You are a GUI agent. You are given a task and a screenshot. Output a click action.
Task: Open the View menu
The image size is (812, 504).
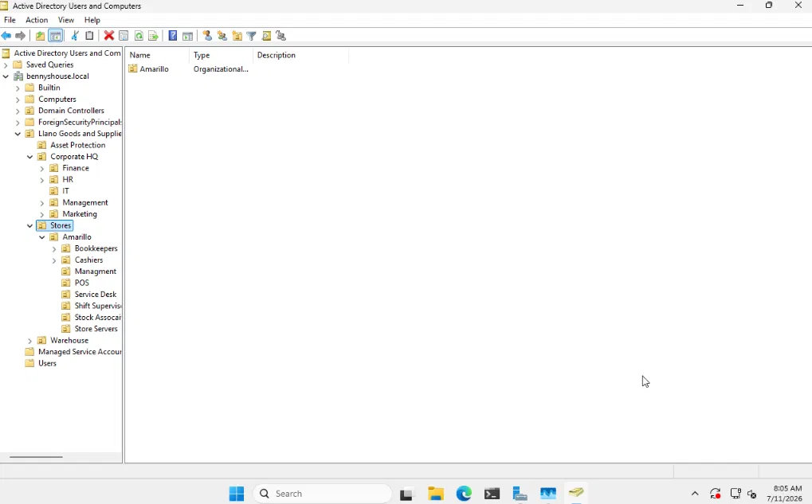66,20
